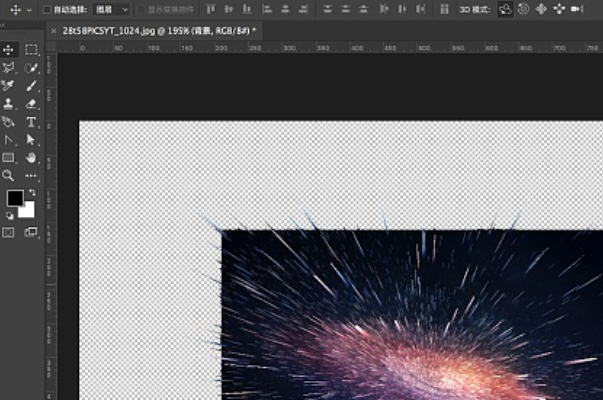This screenshot has height=400, width=603.
Task: Select the Paint Bucket tool
Action: click(8, 122)
